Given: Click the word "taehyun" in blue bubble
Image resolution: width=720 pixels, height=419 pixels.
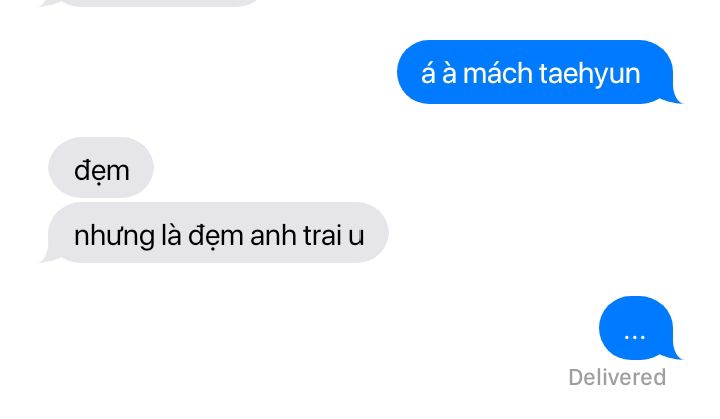Looking at the screenshot, I should pos(590,74).
